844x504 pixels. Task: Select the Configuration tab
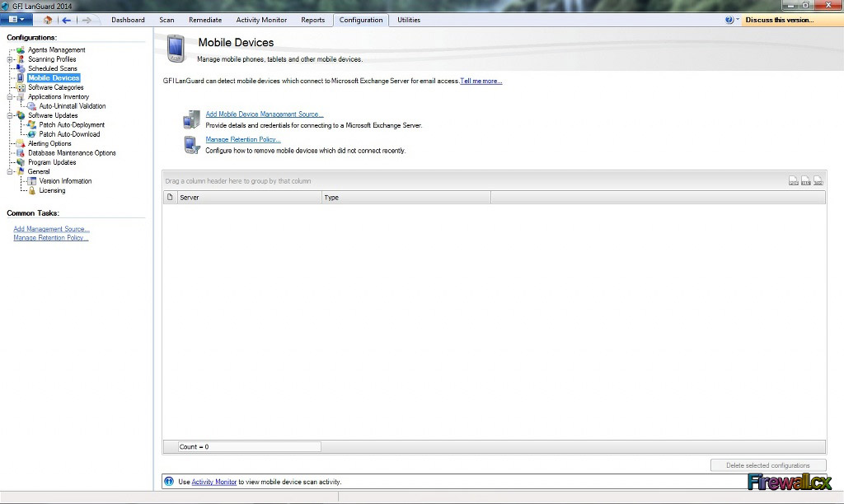(361, 20)
